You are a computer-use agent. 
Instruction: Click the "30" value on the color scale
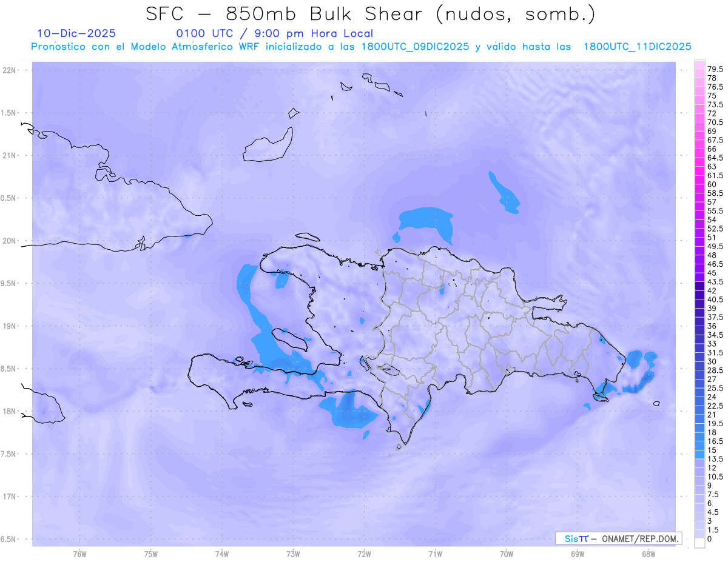tap(712, 361)
